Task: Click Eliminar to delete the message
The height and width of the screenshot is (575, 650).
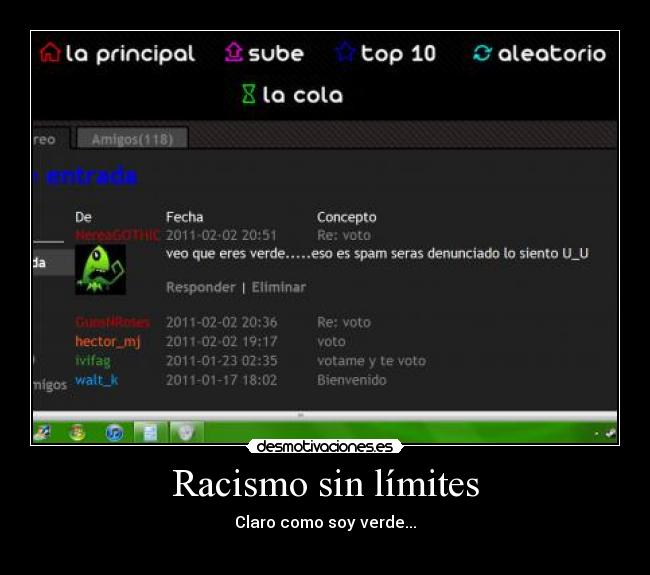Action: [279, 287]
